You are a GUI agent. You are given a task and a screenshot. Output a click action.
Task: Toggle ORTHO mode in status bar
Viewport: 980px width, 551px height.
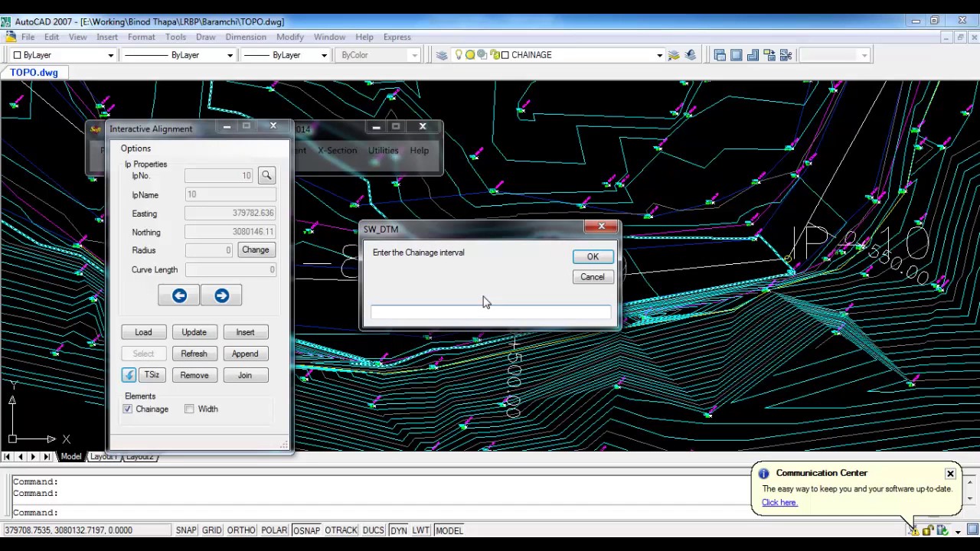(x=241, y=530)
